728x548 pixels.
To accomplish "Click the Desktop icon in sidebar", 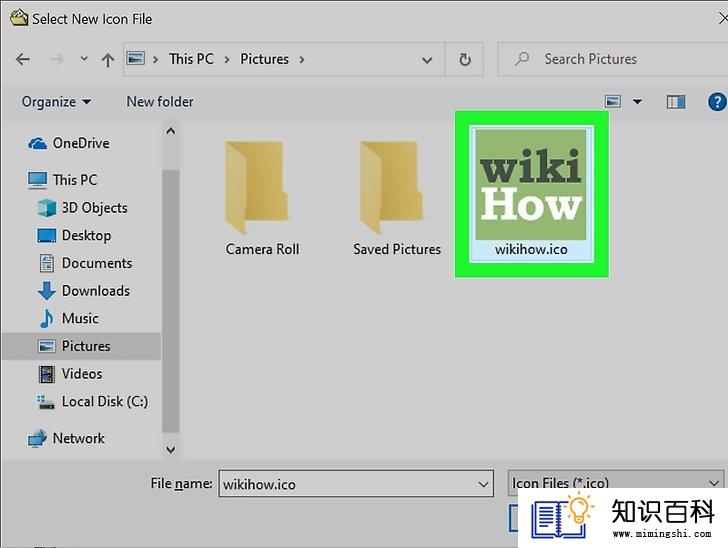I will 46,235.
